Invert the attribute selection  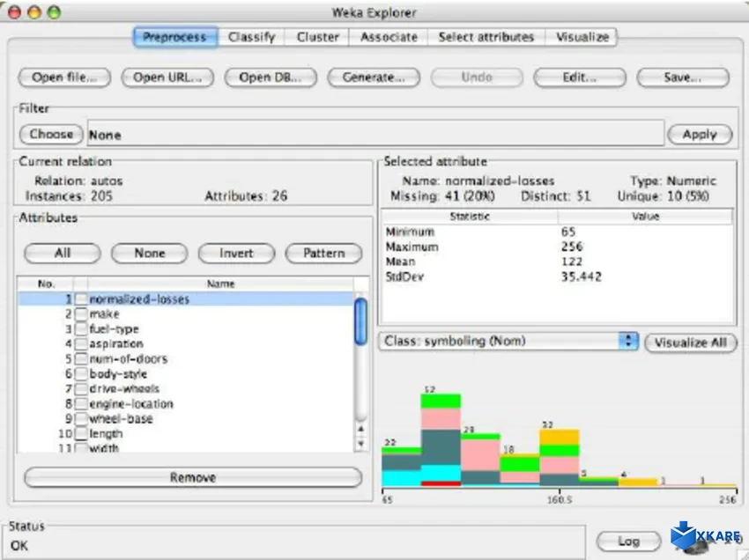click(x=236, y=253)
